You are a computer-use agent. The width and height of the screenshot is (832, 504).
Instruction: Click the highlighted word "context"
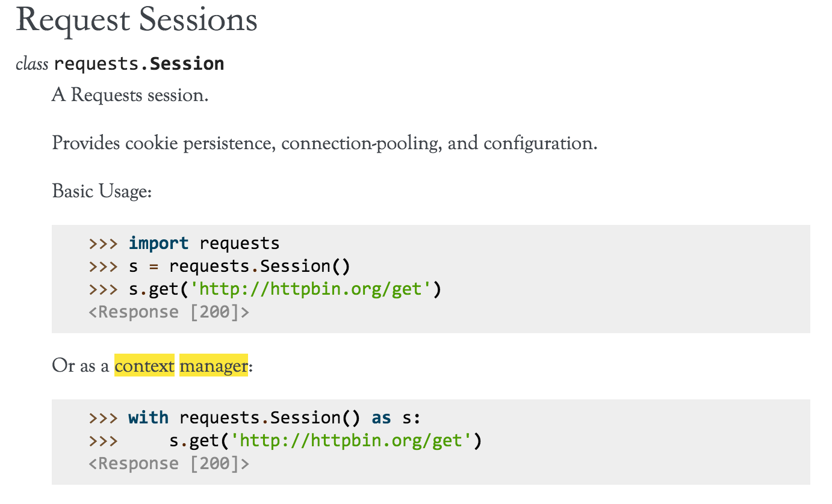144,366
